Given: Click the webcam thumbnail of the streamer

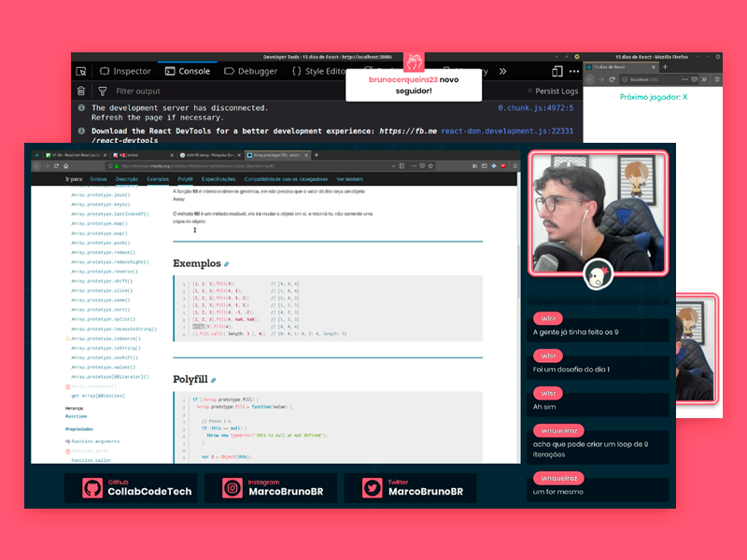Looking at the screenshot, I should pyautogui.click(x=598, y=213).
